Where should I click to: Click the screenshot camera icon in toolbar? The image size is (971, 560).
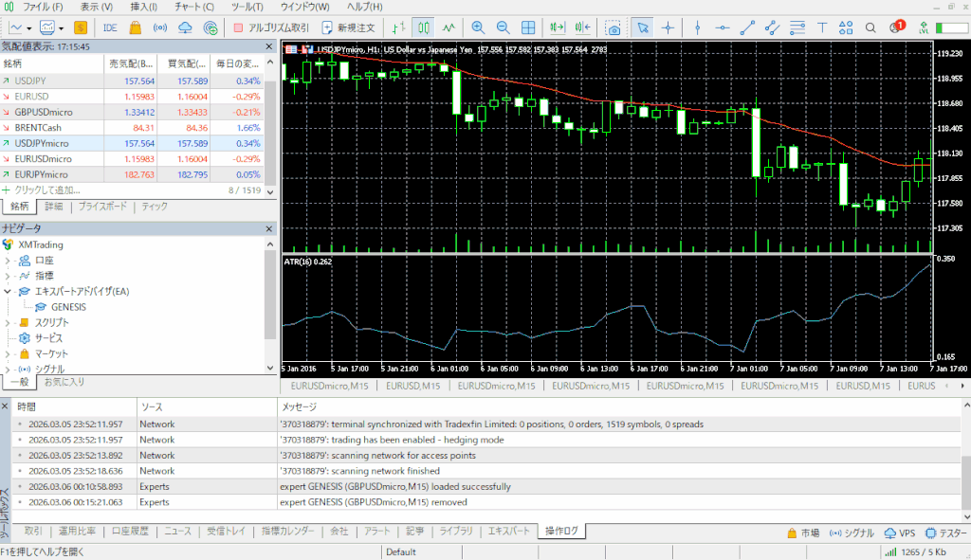(x=614, y=27)
